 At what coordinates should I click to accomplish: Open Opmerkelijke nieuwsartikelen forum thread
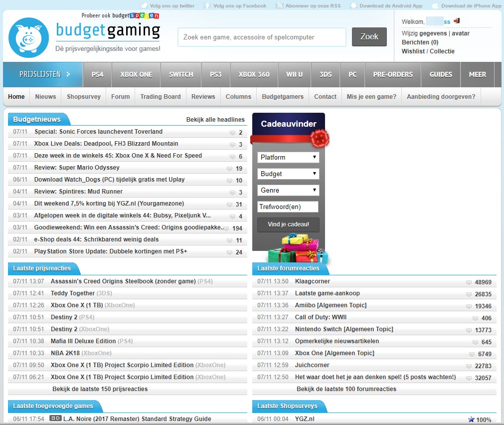pos(337,341)
